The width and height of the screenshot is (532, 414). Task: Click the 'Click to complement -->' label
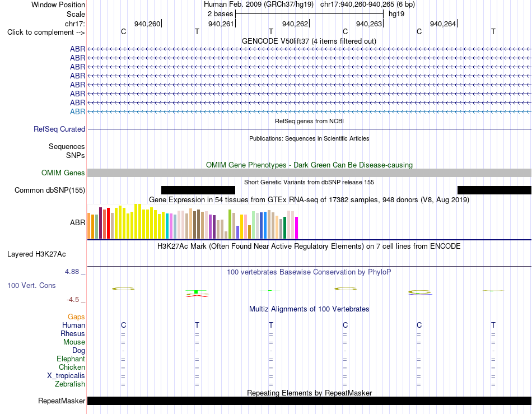pos(46,32)
